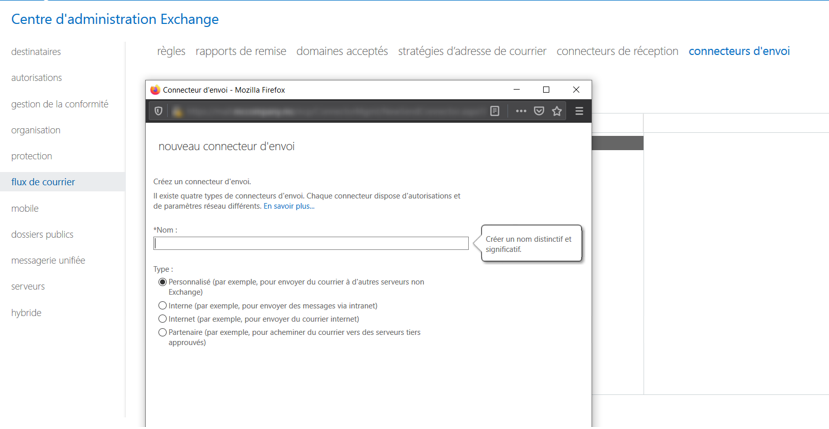Click the padlock site info icon
The image size is (829, 429).
(178, 112)
